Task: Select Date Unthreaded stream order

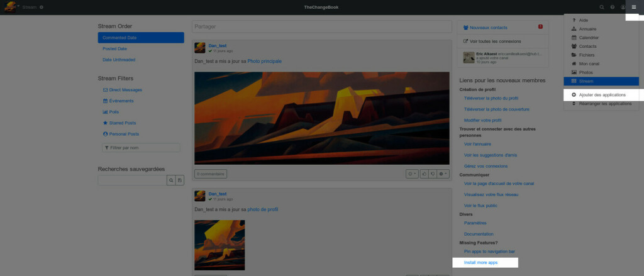Action: pos(141,60)
